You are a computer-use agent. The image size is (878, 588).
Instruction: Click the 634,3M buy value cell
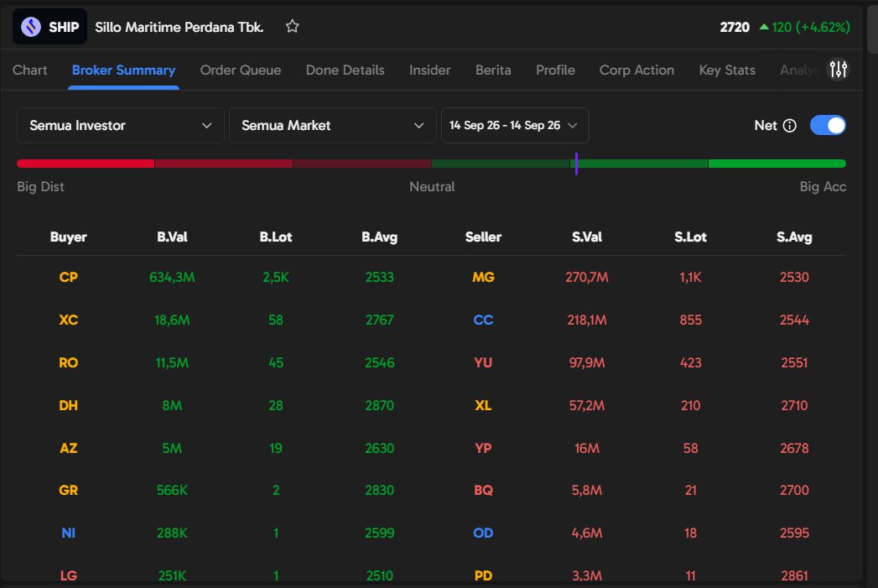pos(172,277)
